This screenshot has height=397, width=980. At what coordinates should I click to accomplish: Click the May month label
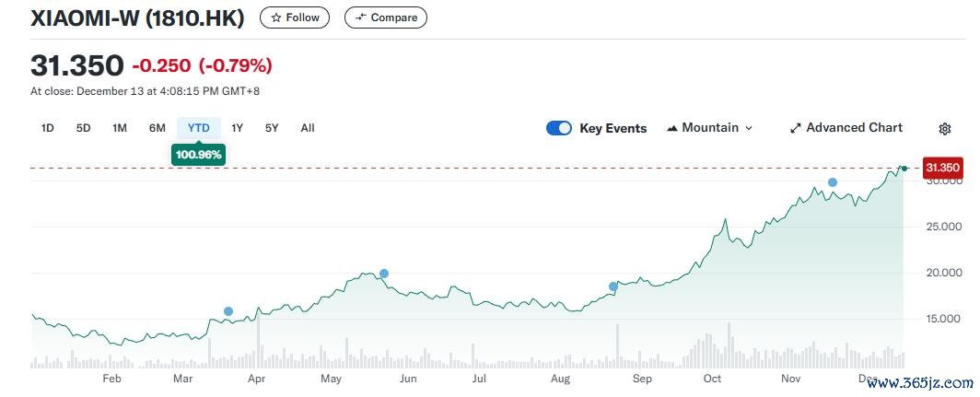(331, 379)
